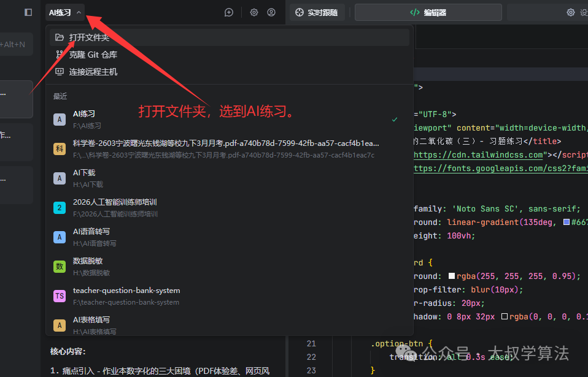Open the user account profile icon

(x=271, y=12)
